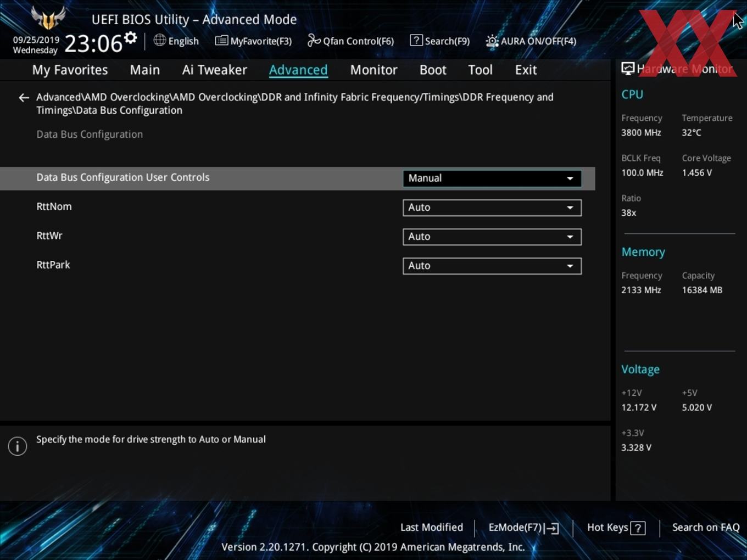Click the Hardware Monitor screen icon
The height and width of the screenshot is (560, 747).
[x=628, y=69]
